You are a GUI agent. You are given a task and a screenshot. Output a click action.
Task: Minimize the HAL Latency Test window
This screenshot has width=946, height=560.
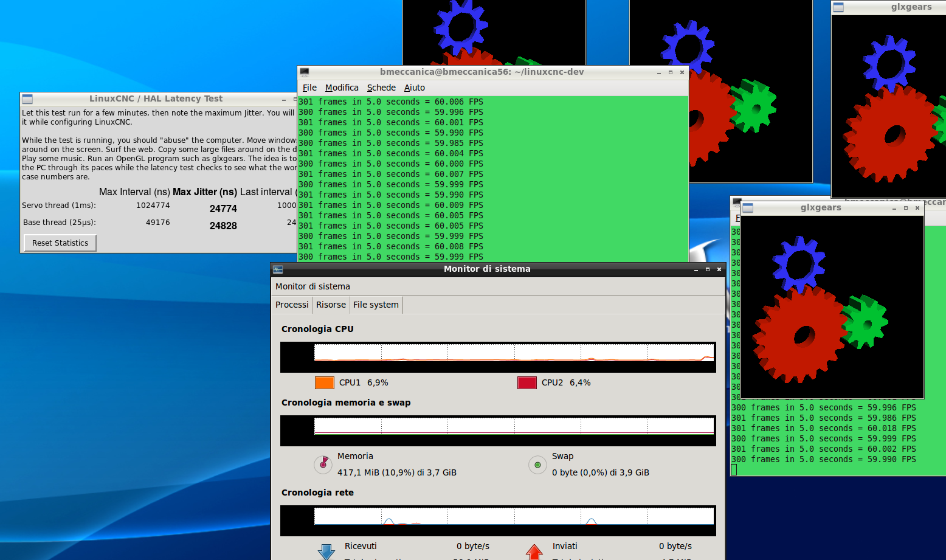tap(284, 100)
